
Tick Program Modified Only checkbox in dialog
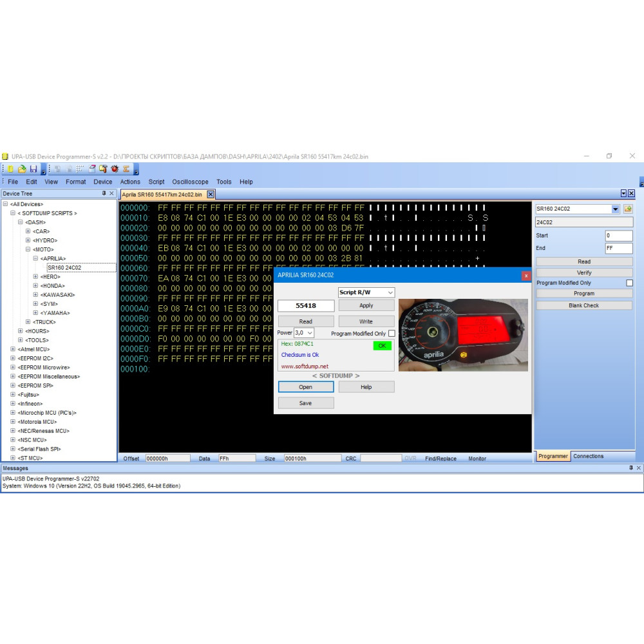point(392,334)
